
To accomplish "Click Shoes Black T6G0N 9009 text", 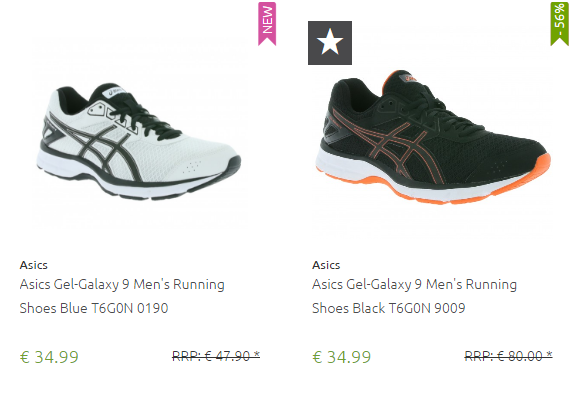I will (x=389, y=308).
